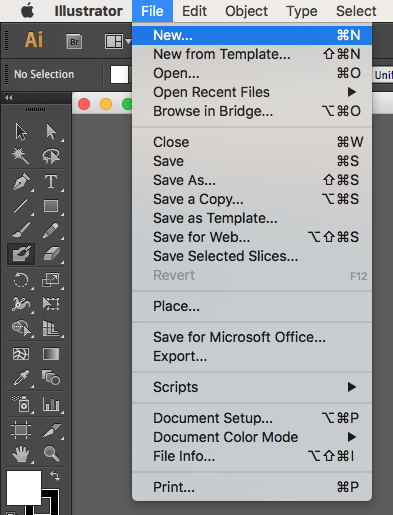Select the Gradient tool

point(51,354)
